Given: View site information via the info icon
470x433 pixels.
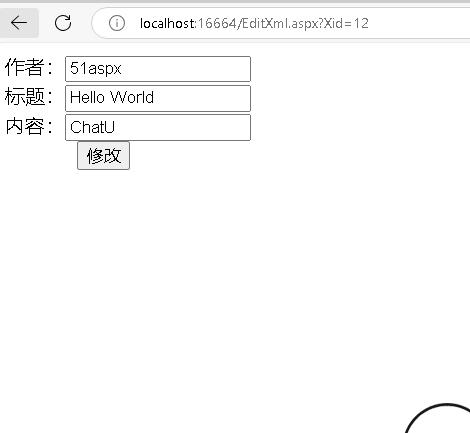Looking at the screenshot, I should (x=117, y=23).
